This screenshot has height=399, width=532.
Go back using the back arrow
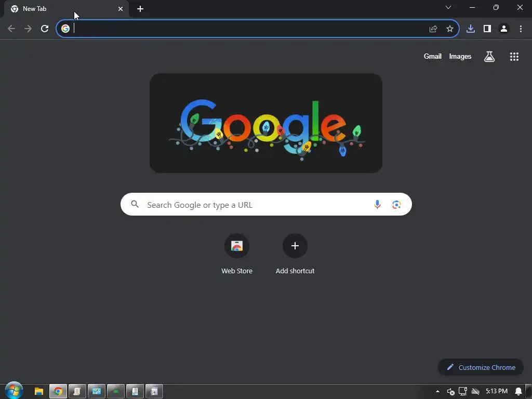coord(11,29)
